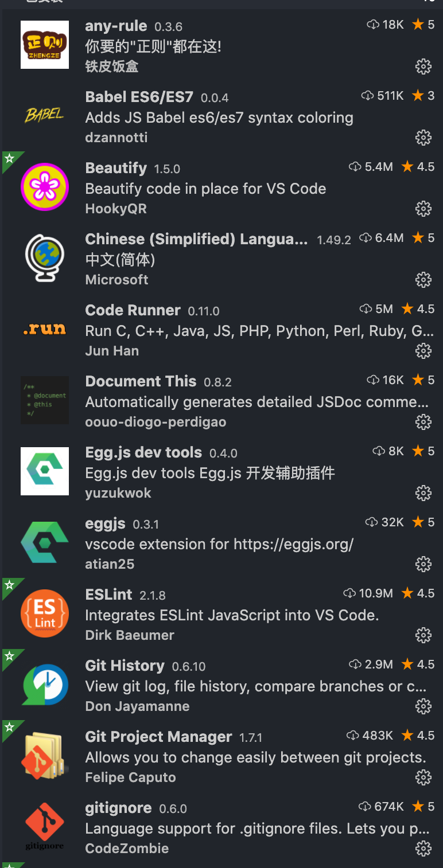Screen dimensions: 443x868
Task: Open manage gear for Code Runner
Action: 423,351
